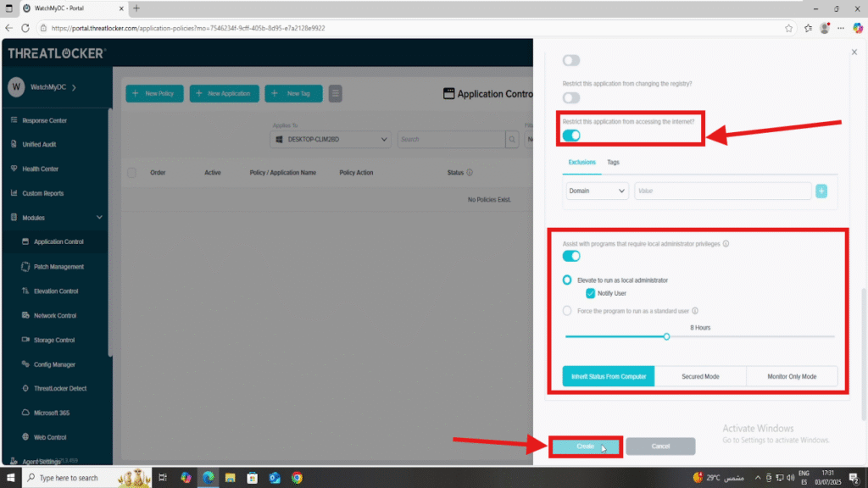Open Unified Audit sidebar icon
868x488 pixels.
pyautogui.click(x=14, y=144)
